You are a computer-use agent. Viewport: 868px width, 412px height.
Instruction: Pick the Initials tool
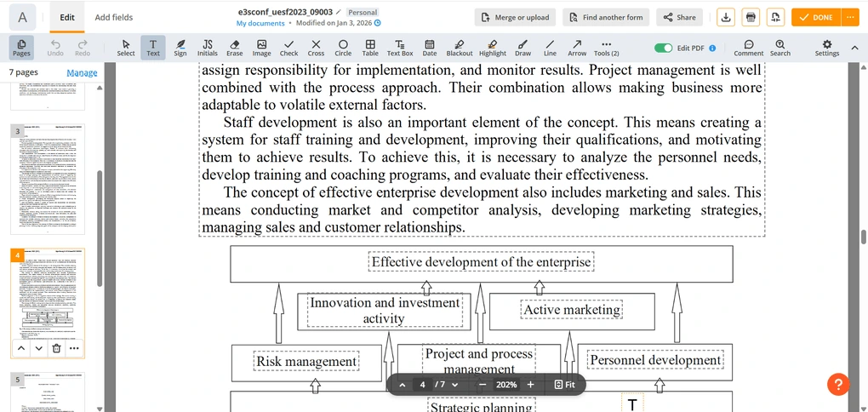(x=207, y=48)
